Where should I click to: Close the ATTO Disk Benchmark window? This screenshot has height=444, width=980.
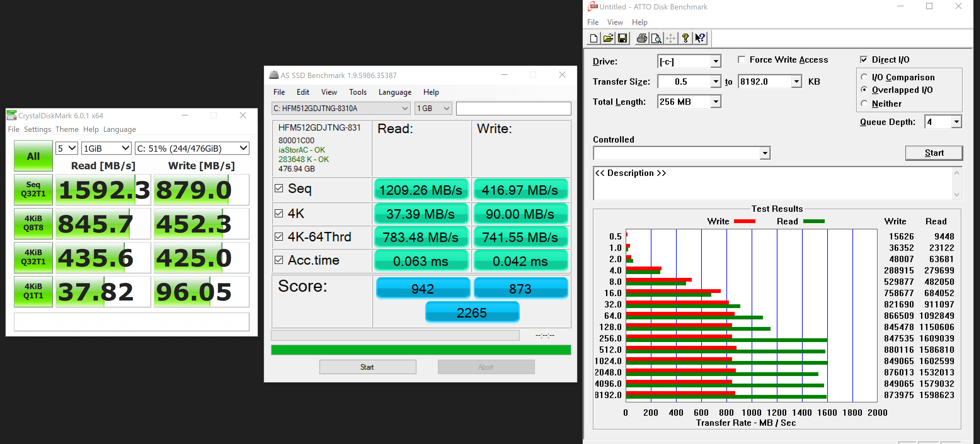(x=958, y=7)
